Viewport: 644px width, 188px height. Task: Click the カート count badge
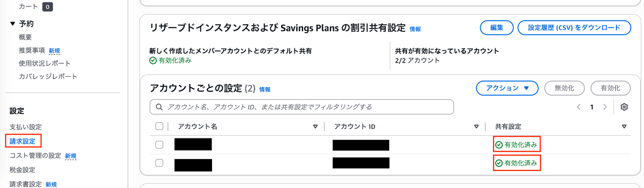tap(48, 7)
